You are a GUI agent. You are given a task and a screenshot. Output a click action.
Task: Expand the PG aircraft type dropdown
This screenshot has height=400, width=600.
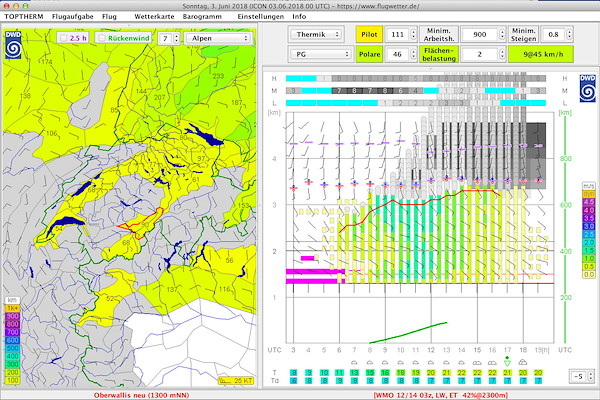point(320,54)
